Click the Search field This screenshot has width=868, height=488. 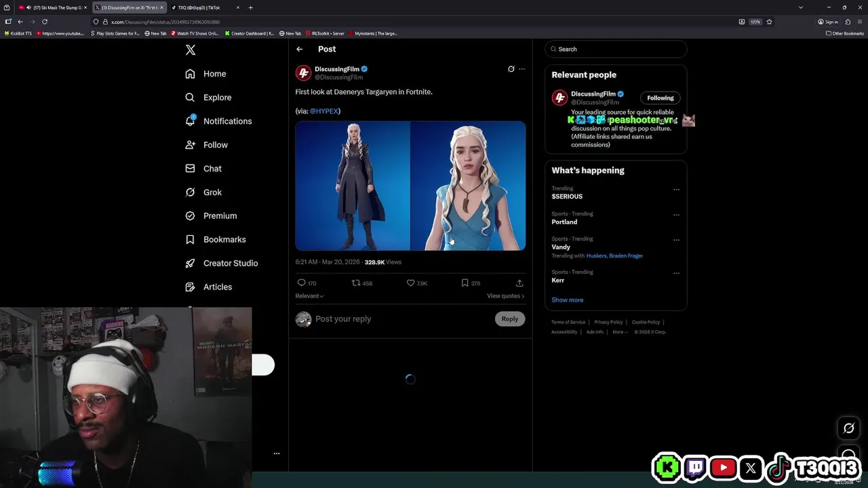pyautogui.click(x=616, y=49)
